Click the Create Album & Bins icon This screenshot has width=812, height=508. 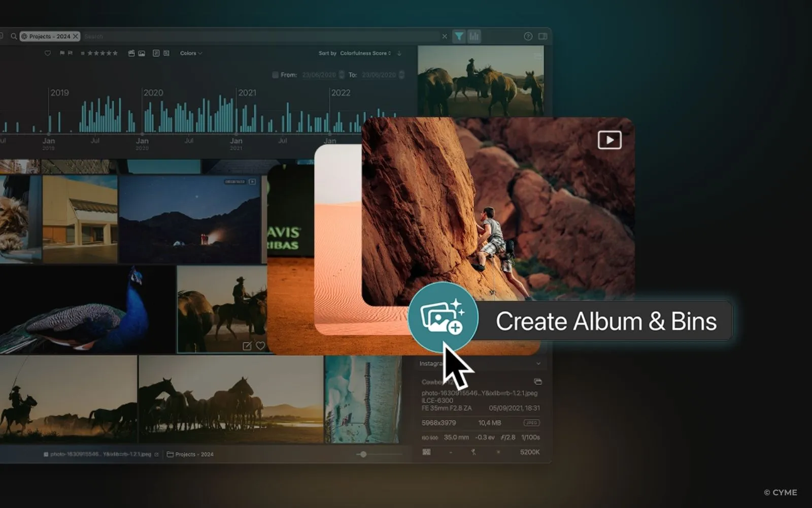click(x=443, y=317)
